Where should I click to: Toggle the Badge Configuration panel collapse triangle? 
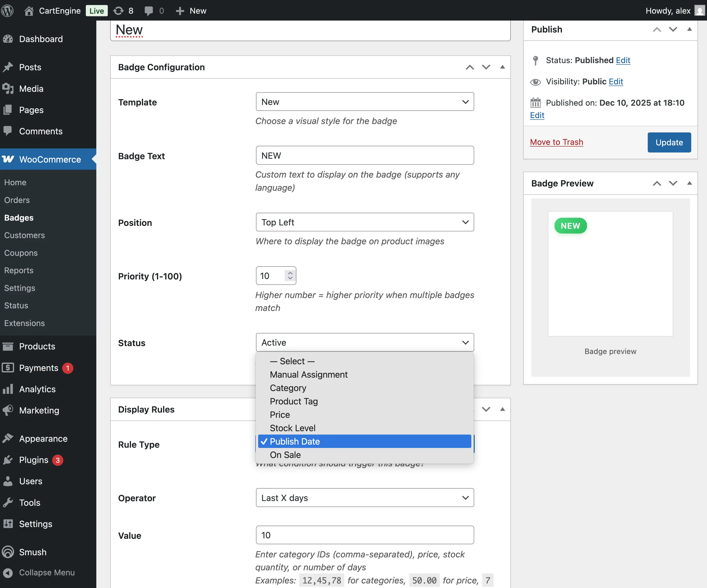(x=502, y=67)
